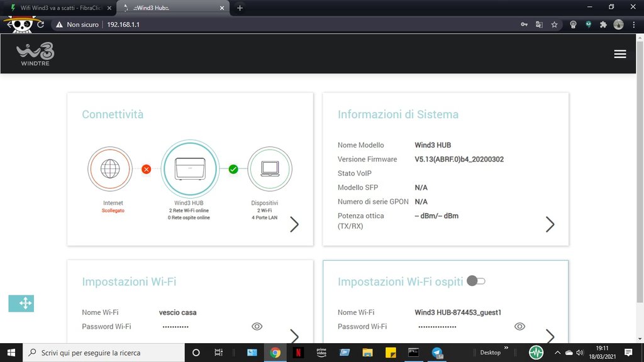This screenshot has width=644, height=362.
Task: Click the teal move arrows widget
Action: pyautogui.click(x=21, y=304)
